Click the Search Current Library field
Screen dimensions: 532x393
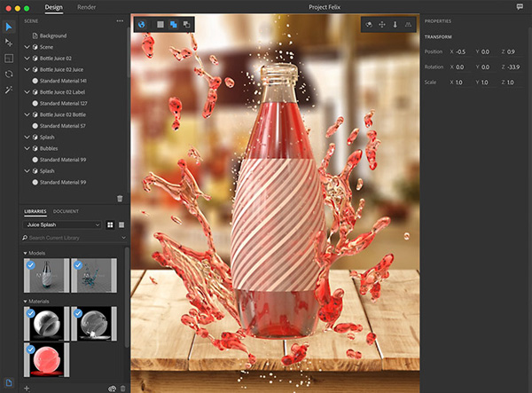pos(71,238)
